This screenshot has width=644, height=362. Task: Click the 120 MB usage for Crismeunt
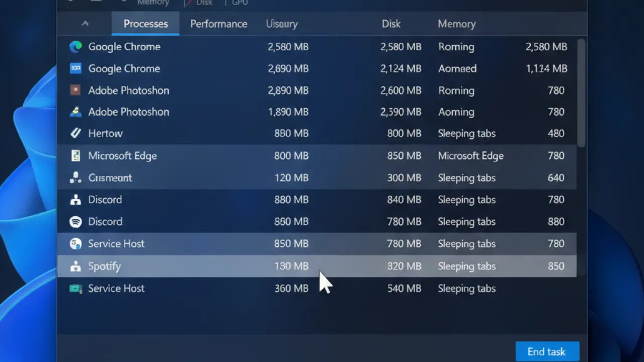click(291, 177)
